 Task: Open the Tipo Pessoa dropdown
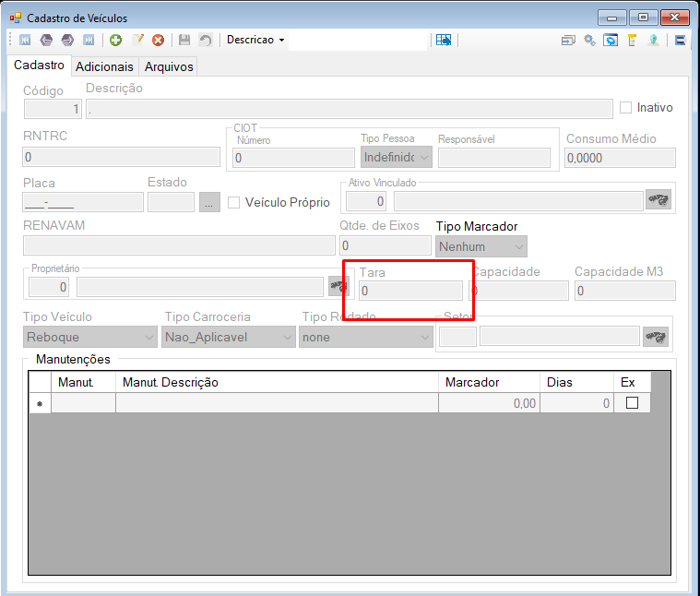[x=396, y=157]
